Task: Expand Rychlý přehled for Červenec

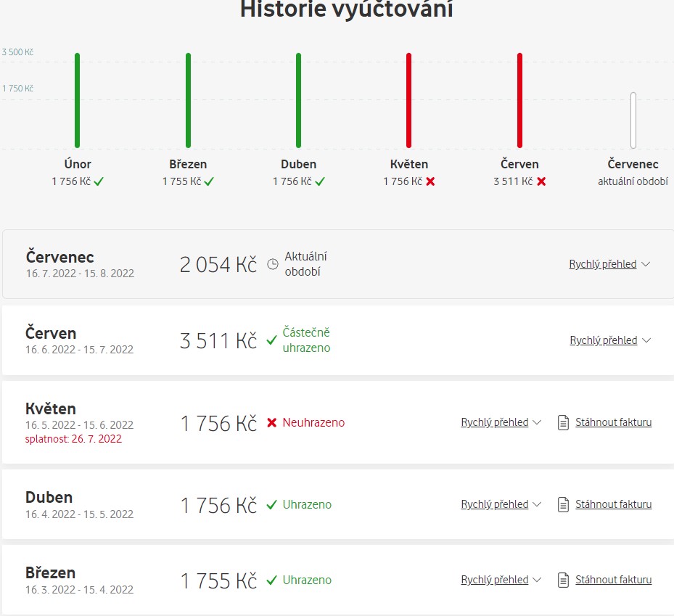Action: pyautogui.click(x=609, y=264)
